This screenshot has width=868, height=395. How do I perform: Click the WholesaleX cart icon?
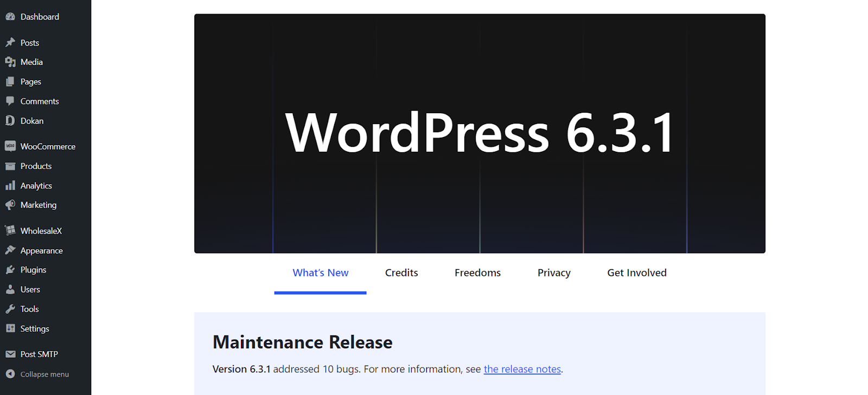coord(10,230)
